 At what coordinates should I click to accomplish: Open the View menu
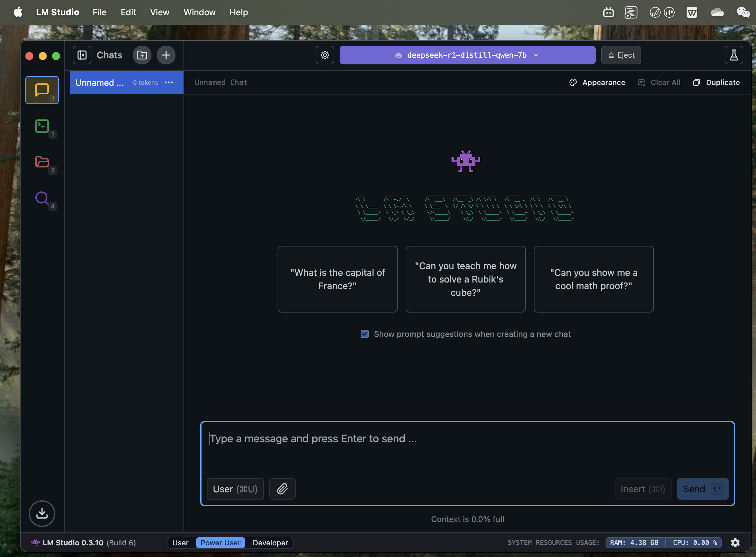pyautogui.click(x=159, y=12)
